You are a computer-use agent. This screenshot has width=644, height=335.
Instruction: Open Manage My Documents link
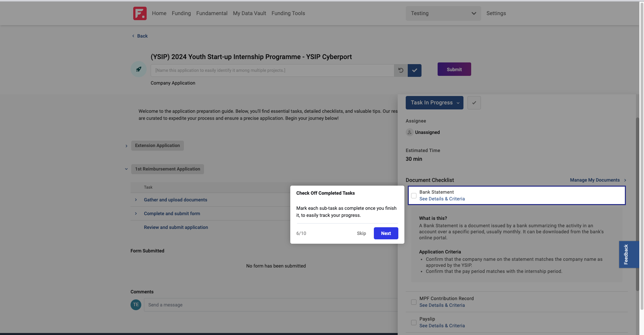coord(595,180)
